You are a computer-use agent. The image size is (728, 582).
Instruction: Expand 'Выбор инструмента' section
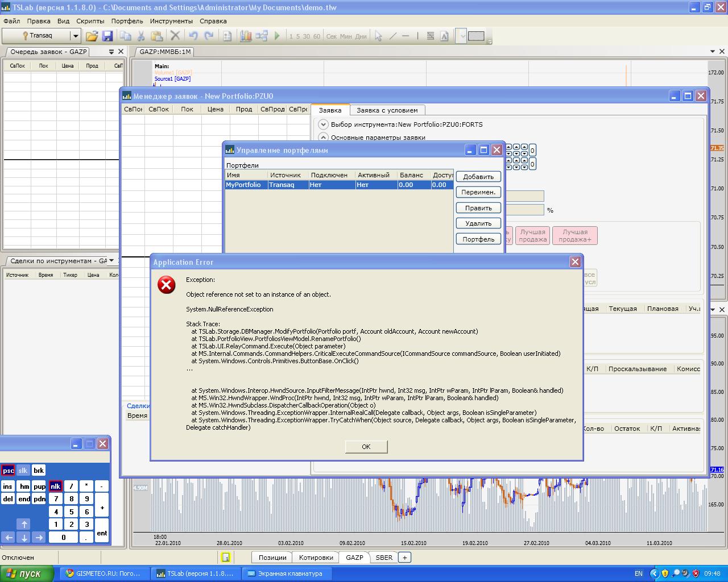[323, 124]
